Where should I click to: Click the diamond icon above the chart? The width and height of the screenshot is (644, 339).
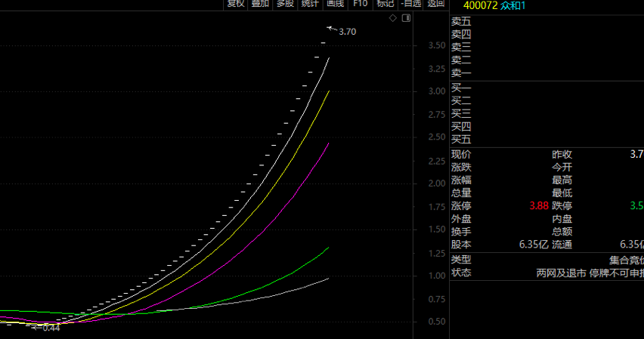pyautogui.click(x=393, y=18)
